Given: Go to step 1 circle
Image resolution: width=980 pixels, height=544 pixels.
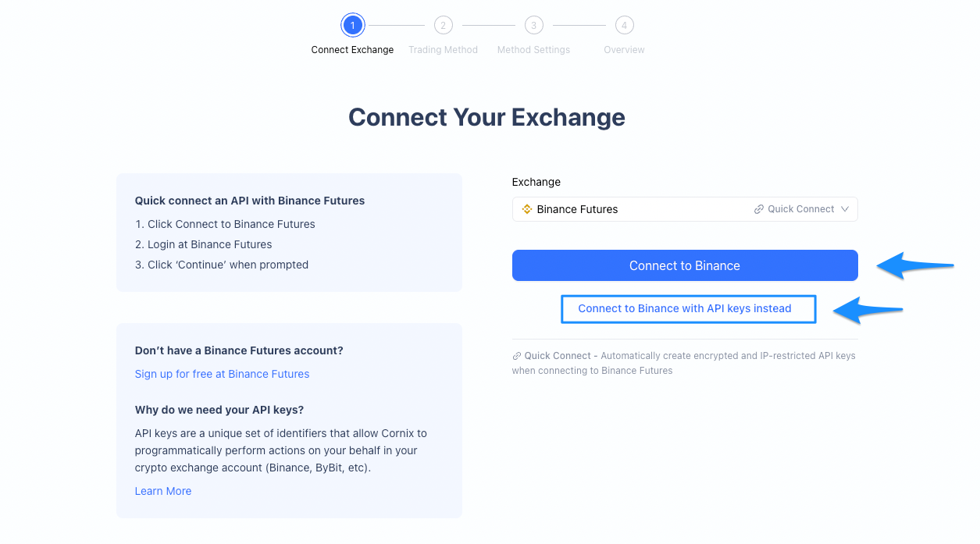Looking at the screenshot, I should (352, 26).
